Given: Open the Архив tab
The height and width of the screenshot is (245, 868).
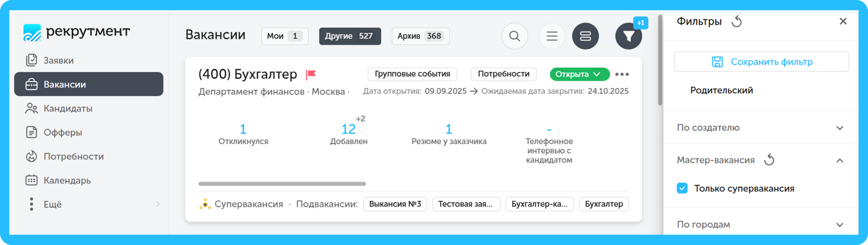Looking at the screenshot, I should pyautogui.click(x=420, y=36).
